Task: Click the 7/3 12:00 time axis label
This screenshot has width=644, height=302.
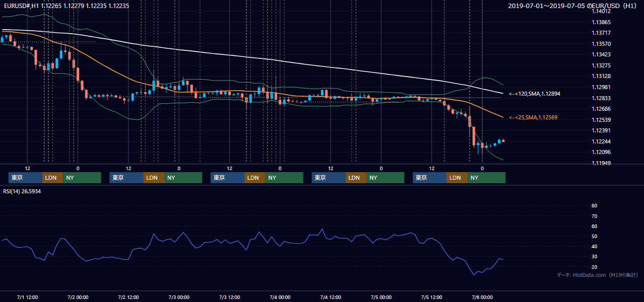Action: click(229, 297)
